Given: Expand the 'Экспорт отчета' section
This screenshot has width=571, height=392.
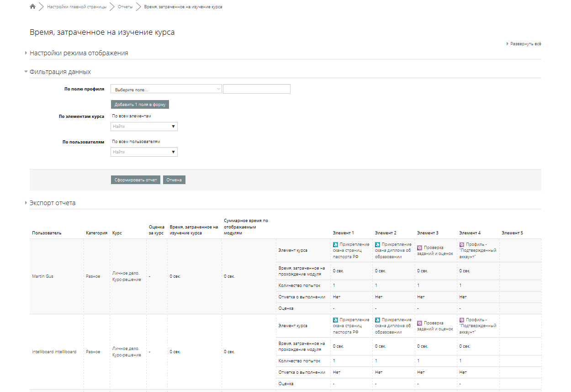Looking at the screenshot, I should pos(53,203).
